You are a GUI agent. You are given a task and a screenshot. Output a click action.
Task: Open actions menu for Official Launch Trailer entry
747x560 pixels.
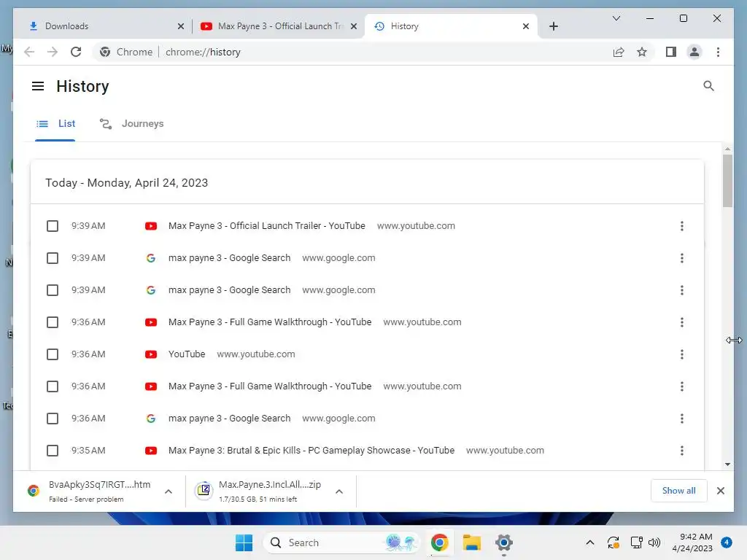point(682,226)
